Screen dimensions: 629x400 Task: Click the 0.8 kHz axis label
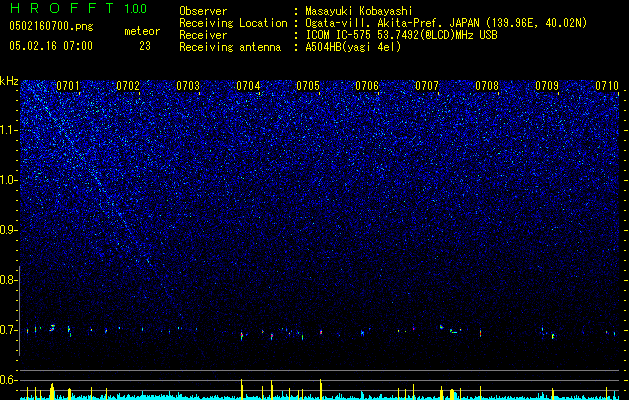pos(8,280)
